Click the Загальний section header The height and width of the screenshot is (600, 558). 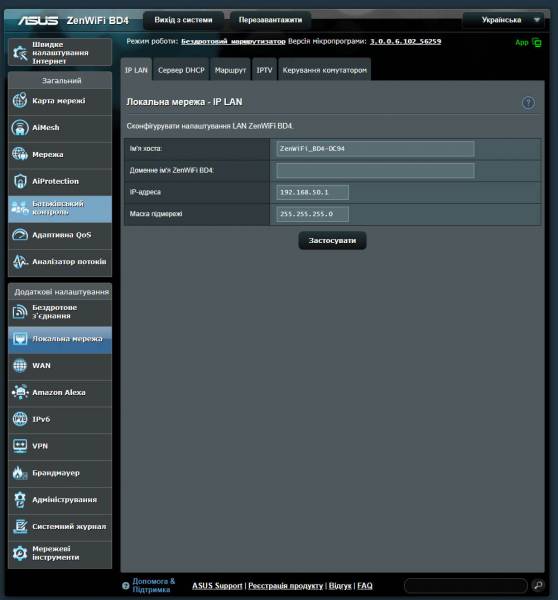(61, 81)
